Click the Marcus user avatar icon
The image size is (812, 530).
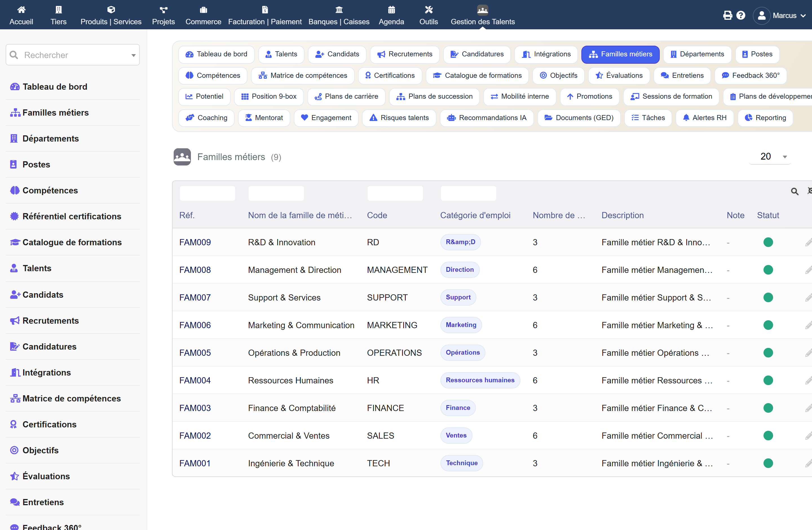[762, 16]
